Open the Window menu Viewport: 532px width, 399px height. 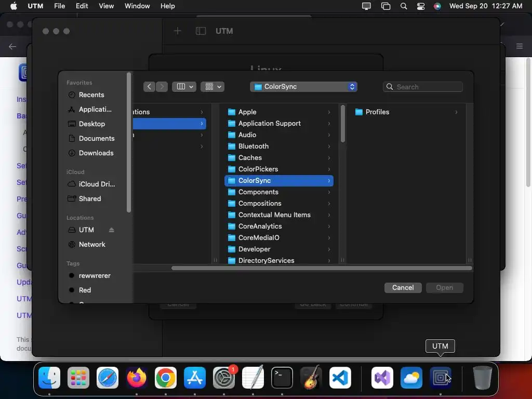[137, 6]
